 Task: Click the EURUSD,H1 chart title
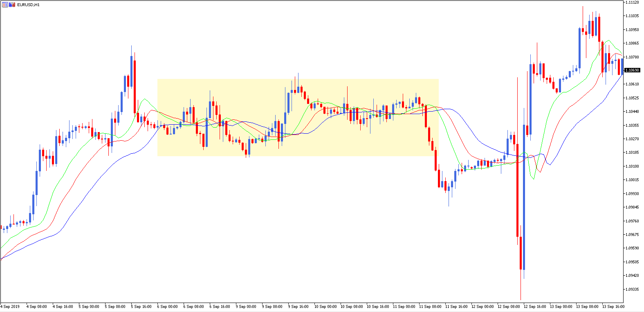[29, 5]
